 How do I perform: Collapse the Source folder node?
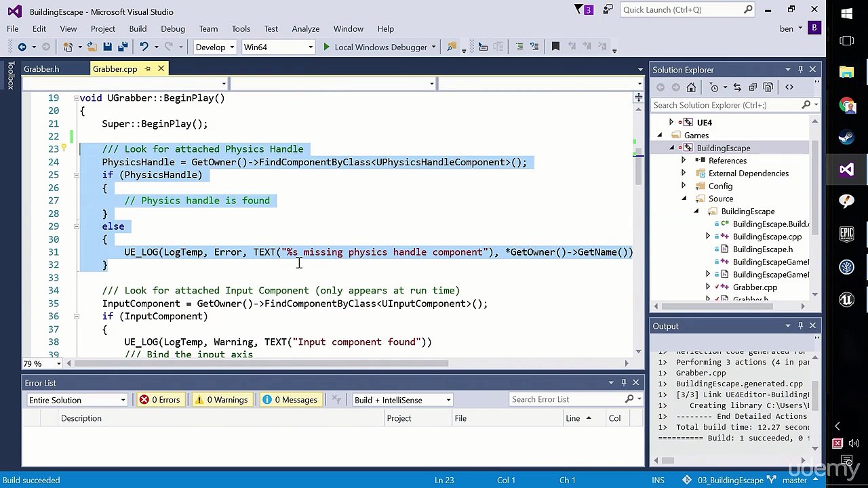684,199
